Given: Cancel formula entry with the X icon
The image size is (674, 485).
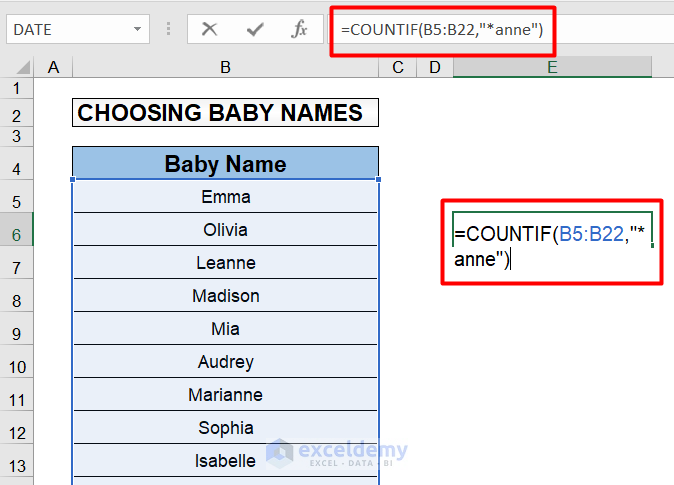Looking at the screenshot, I should click(210, 29).
